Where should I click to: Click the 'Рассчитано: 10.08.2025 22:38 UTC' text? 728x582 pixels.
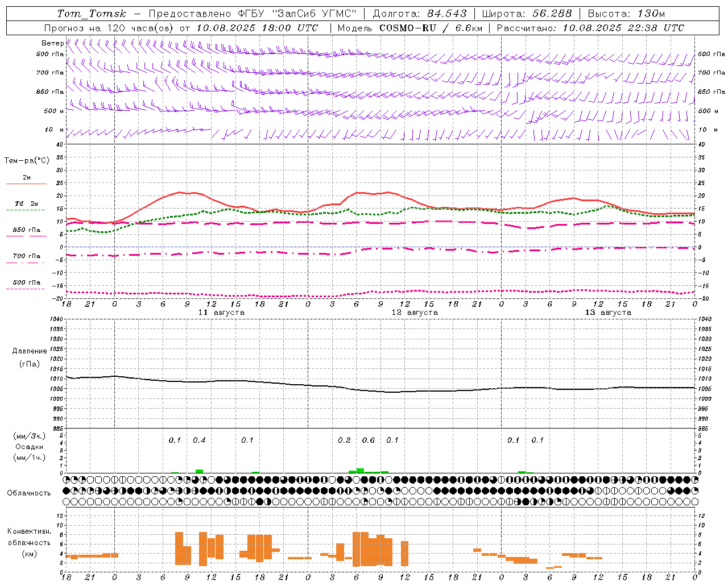coord(590,28)
